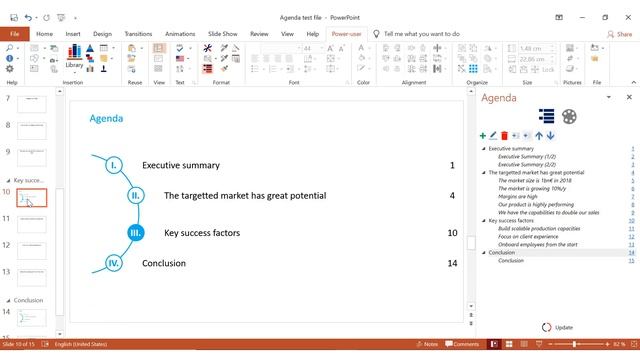Click the settings gear in Help group

(x=10, y=69)
